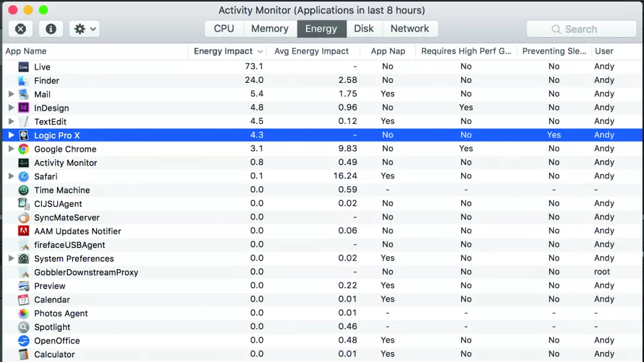
Task: Click the App Nap column header
Action: [x=388, y=51]
